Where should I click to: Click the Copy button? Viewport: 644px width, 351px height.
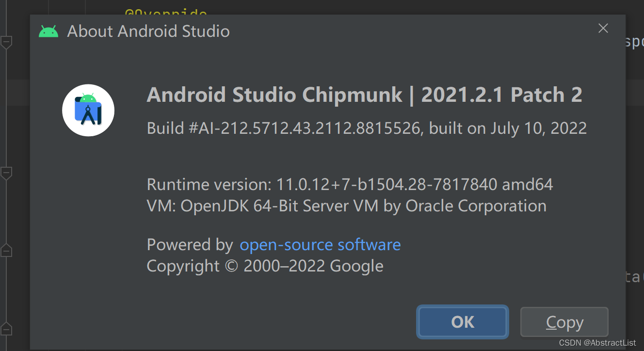point(564,322)
